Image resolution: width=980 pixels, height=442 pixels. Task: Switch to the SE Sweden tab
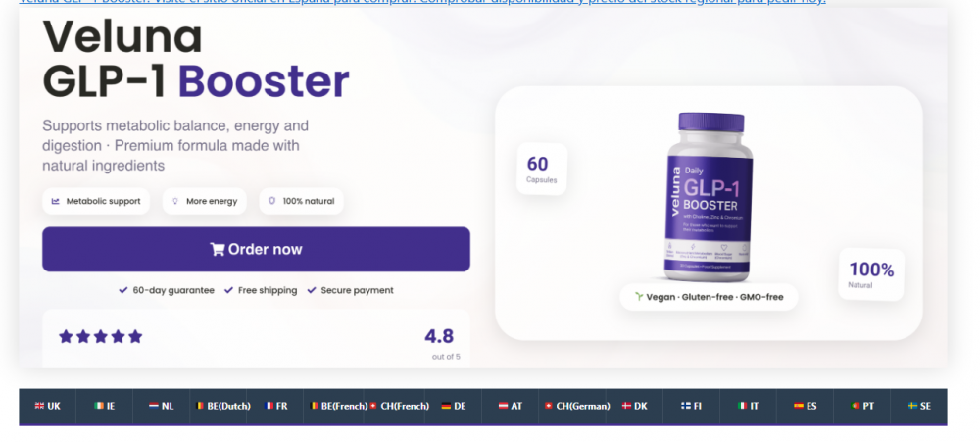point(919,407)
